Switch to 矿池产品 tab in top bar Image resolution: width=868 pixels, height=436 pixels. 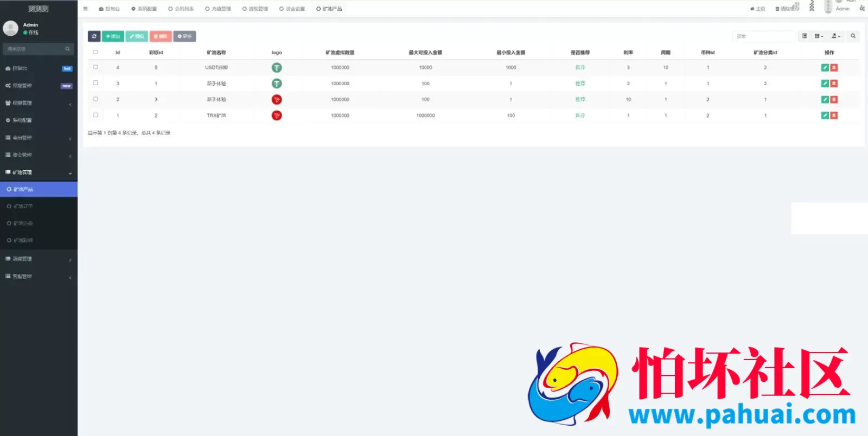329,9
